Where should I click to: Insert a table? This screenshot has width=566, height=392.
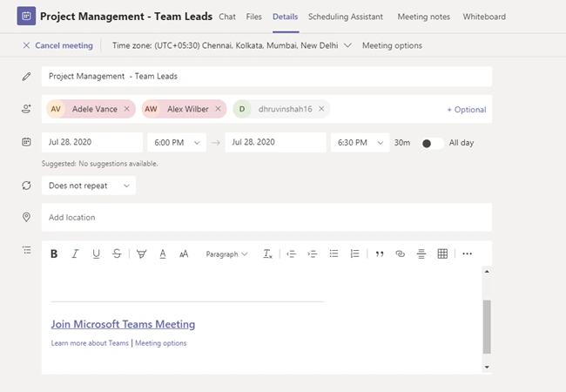pyautogui.click(x=442, y=253)
